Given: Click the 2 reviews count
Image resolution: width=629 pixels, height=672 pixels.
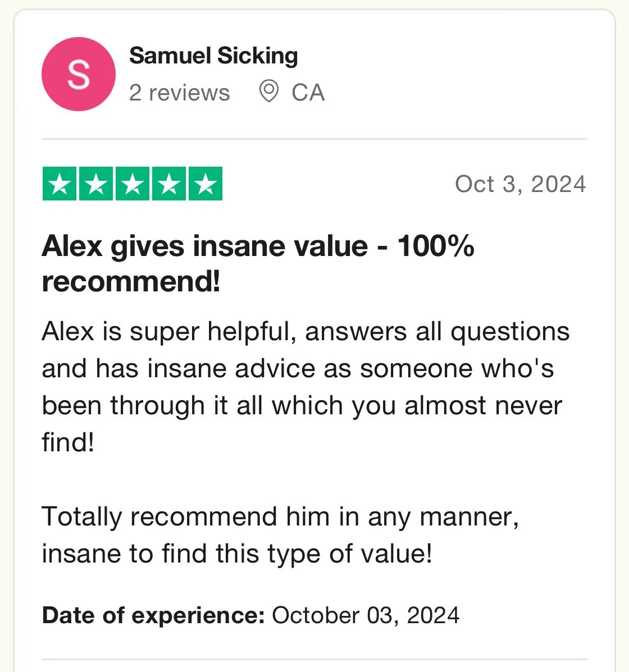Looking at the screenshot, I should 179,93.
